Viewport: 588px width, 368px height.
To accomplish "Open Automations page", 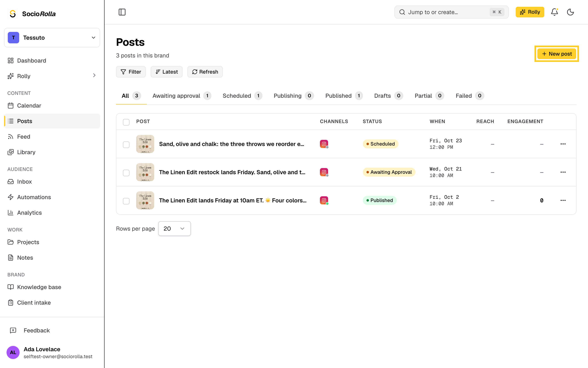I will pyautogui.click(x=52, y=197).
